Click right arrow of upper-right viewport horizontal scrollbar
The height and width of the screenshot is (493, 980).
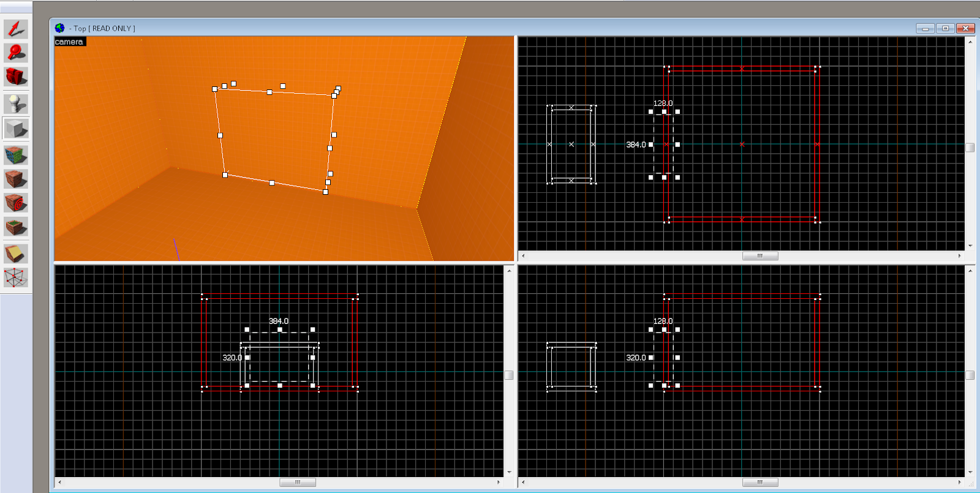pyautogui.click(x=960, y=256)
